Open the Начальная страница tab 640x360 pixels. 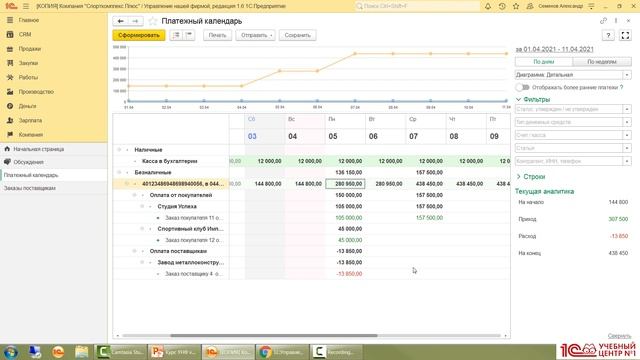pyautogui.click(x=53, y=149)
